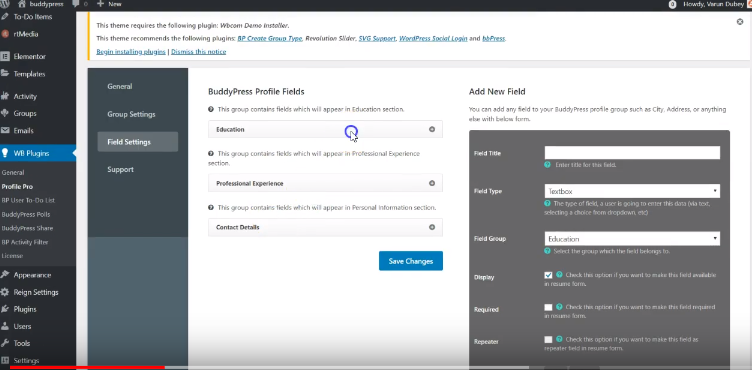Uncheck the Display checkbox
Image resolution: width=752 pixels, height=370 pixels.
click(548, 275)
